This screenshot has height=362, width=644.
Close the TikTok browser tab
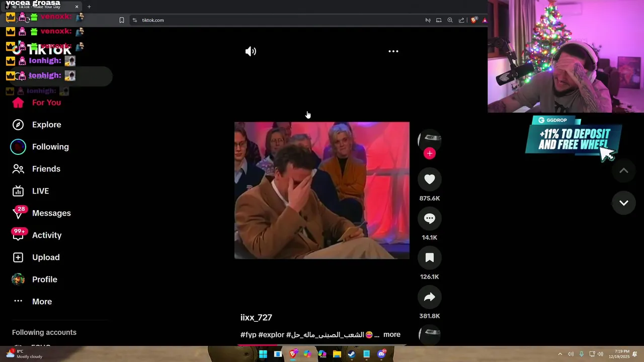76,7
